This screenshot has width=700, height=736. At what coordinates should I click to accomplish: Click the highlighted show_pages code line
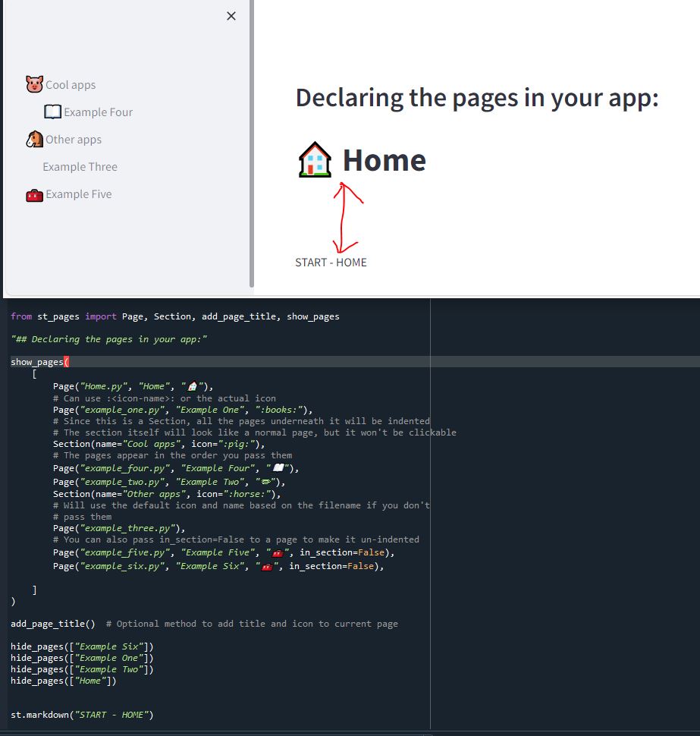coord(36,361)
